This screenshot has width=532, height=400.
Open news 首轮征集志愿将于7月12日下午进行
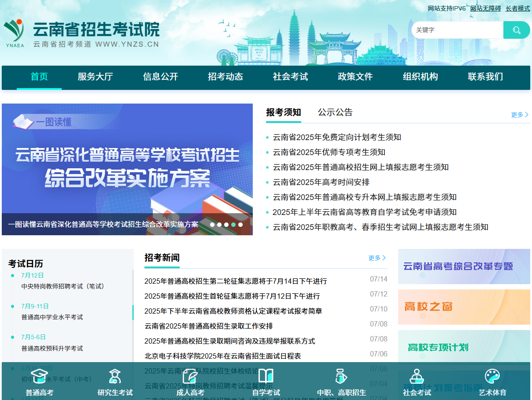click(232, 296)
